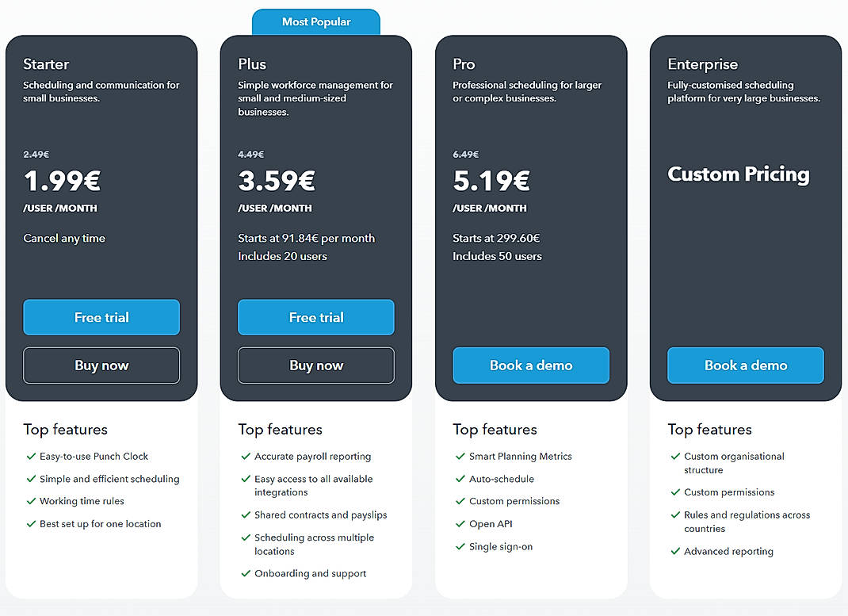Click the crossed-out 4.49€ price on Plus
Image resolution: width=848 pixels, height=616 pixels.
[x=250, y=154]
